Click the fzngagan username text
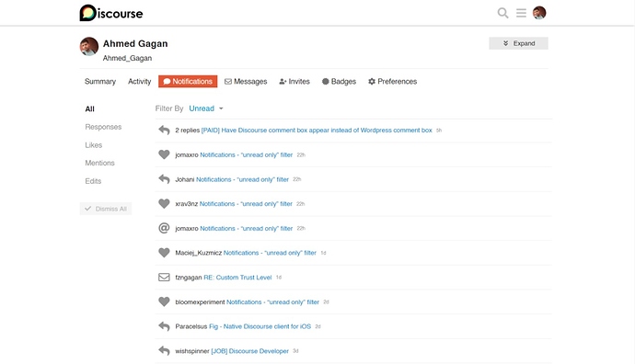635x364 pixels. coord(189,278)
